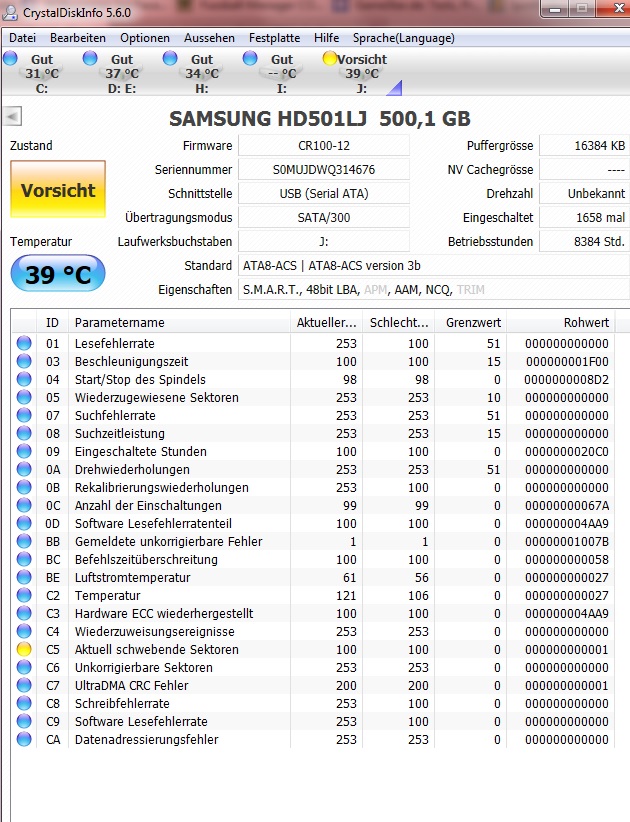
Task: Click status orb of Suchfehlerrate row
Action: (24, 415)
